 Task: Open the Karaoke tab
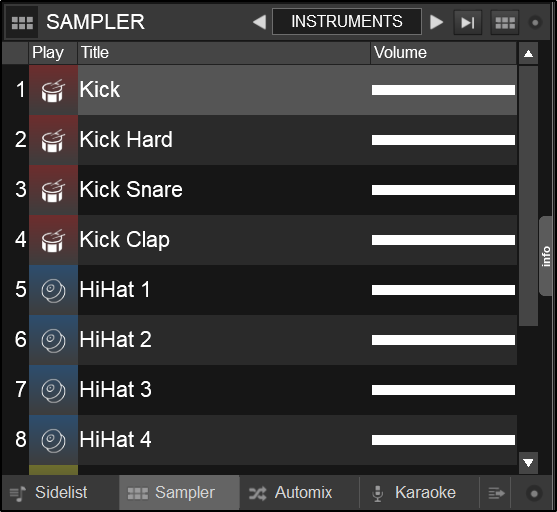414,493
